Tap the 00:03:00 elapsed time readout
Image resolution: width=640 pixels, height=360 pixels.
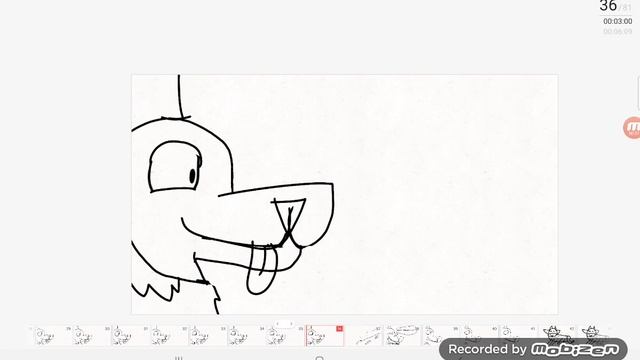point(618,21)
